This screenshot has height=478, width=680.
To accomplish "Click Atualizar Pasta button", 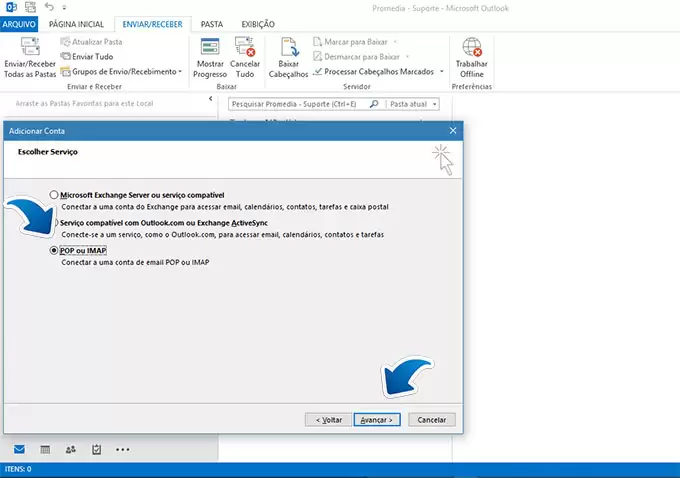I will point(91,42).
